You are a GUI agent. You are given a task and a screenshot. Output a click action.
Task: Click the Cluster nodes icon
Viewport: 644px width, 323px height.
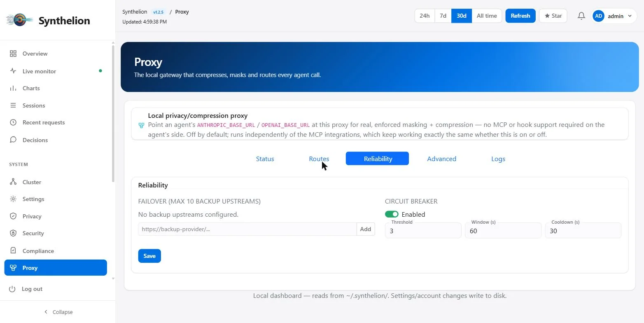point(13,182)
